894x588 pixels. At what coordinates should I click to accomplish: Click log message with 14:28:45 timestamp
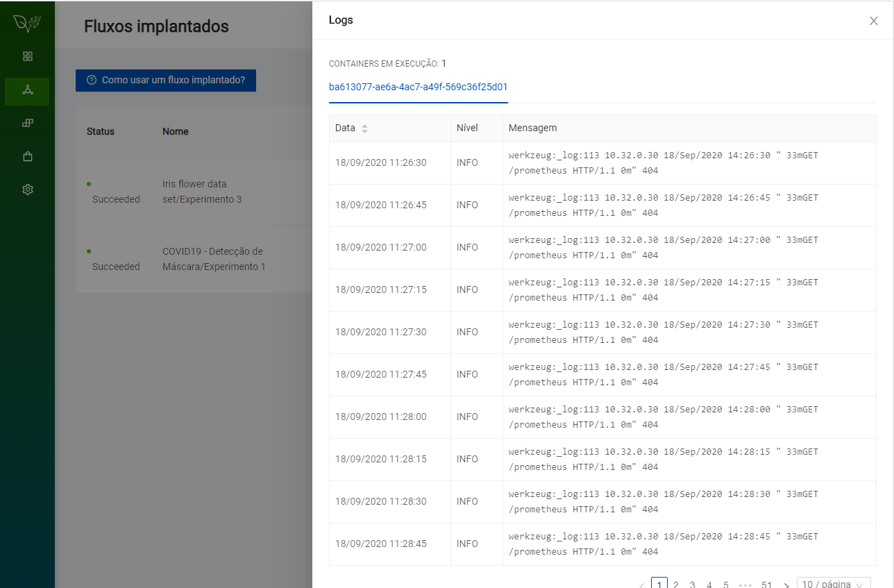tap(664, 544)
